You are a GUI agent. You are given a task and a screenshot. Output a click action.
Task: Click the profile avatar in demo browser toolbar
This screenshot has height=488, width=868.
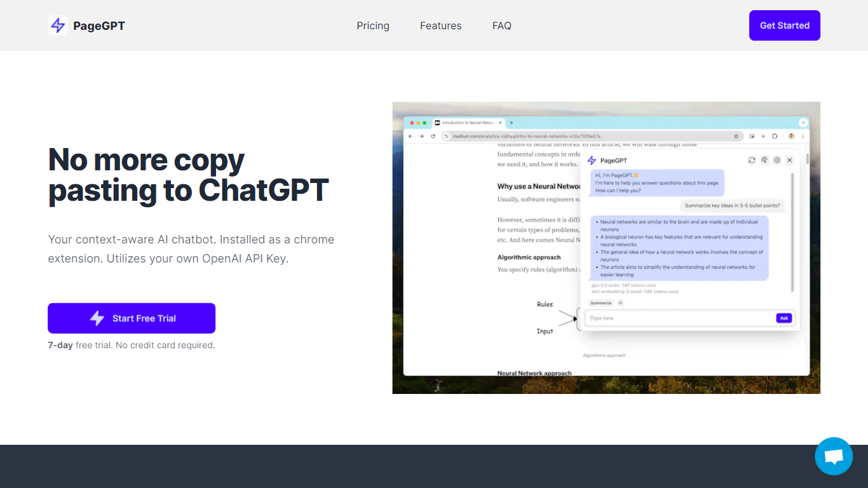click(791, 136)
